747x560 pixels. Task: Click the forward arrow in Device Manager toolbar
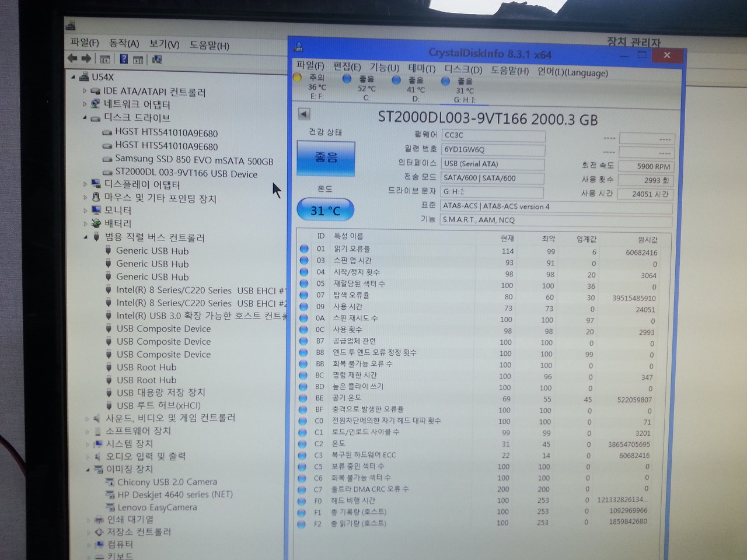pyautogui.click(x=86, y=58)
